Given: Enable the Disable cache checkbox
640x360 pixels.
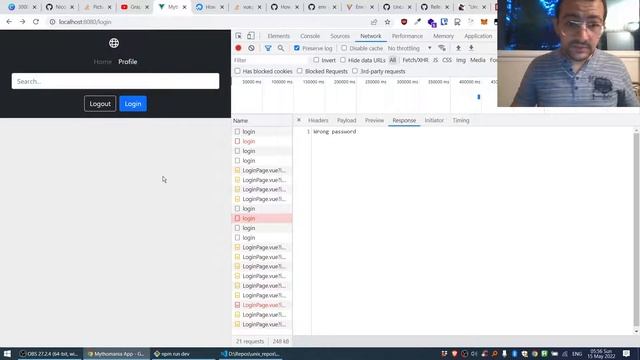Looking at the screenshot, I should (344, 48).
